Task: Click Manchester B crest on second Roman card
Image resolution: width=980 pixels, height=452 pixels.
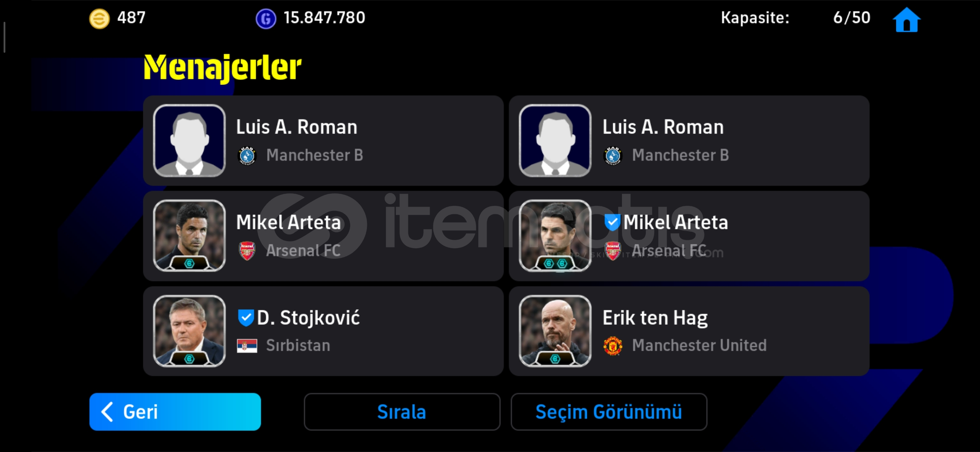Action: 613,156
